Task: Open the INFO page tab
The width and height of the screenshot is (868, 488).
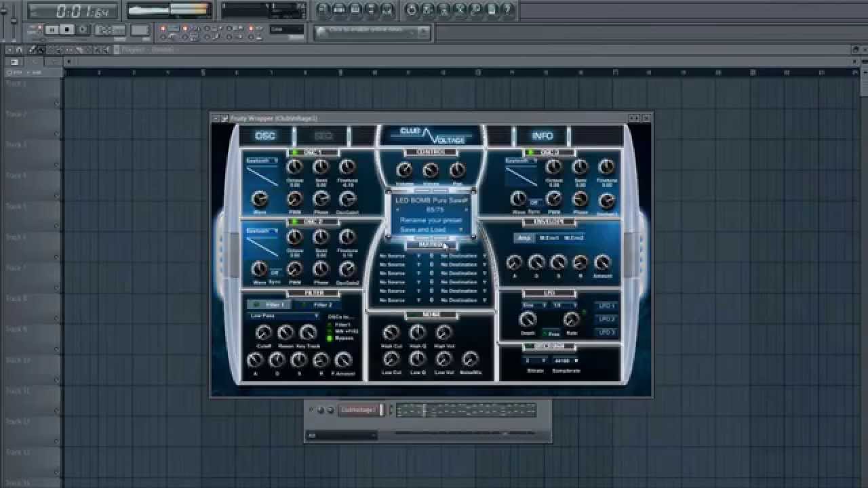Action: [x=542, y=136]
